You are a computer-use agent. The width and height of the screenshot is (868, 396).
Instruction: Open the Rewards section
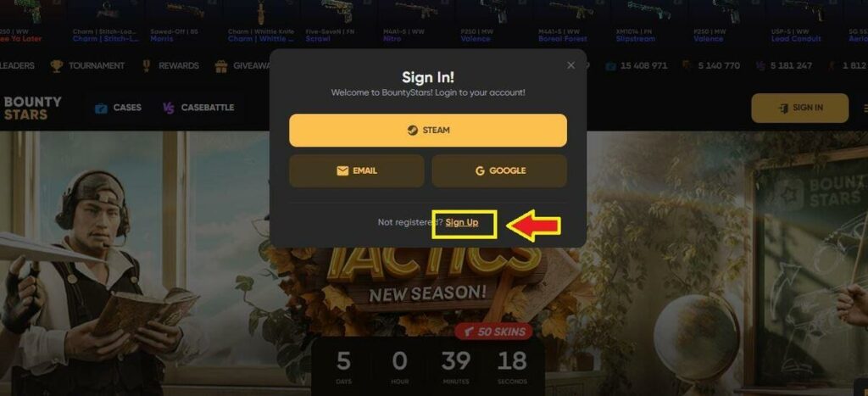click(x=170, y=66)
